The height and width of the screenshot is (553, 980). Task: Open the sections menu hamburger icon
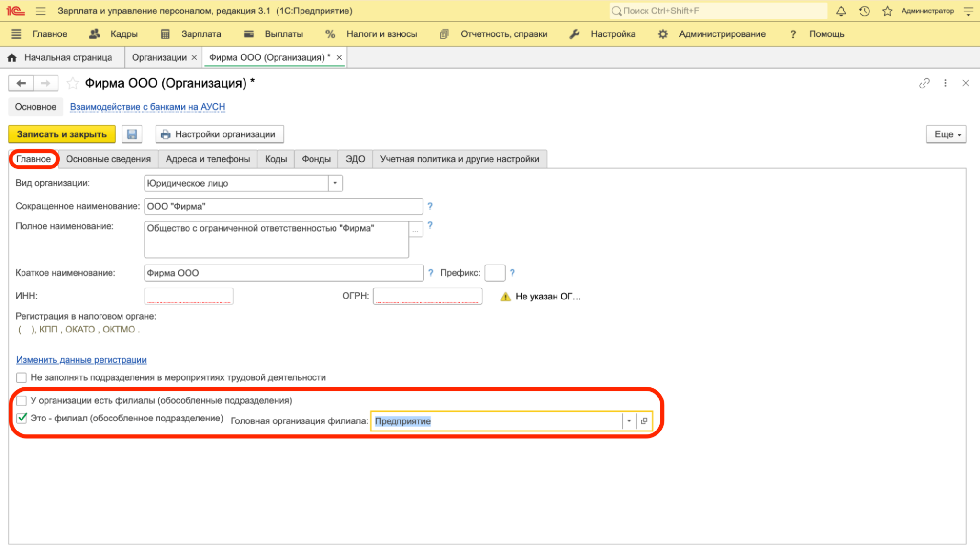click(x=16, y=34)
